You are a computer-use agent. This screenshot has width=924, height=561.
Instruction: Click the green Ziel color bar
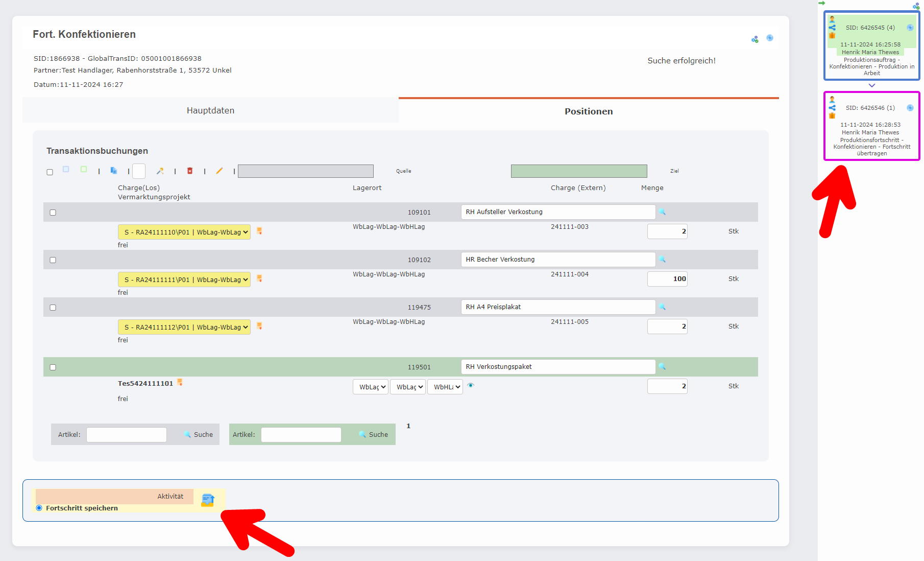[579, 171]
